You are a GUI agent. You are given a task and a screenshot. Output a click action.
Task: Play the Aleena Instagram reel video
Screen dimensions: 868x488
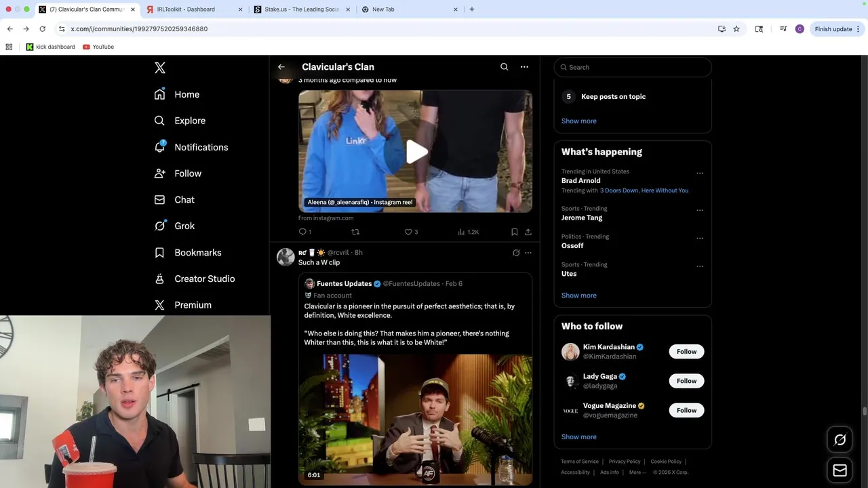pos(416,152)
